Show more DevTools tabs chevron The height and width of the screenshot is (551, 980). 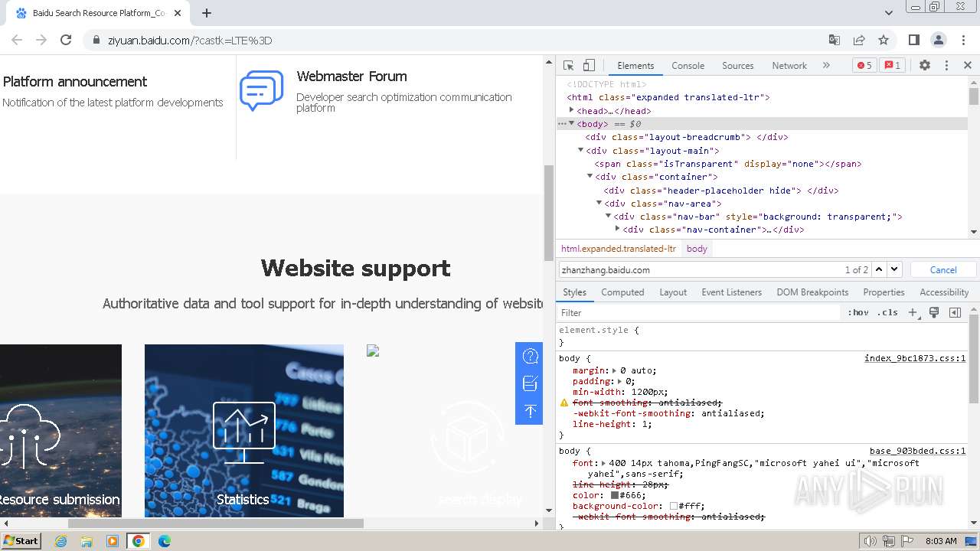click(x=826, y=66)
